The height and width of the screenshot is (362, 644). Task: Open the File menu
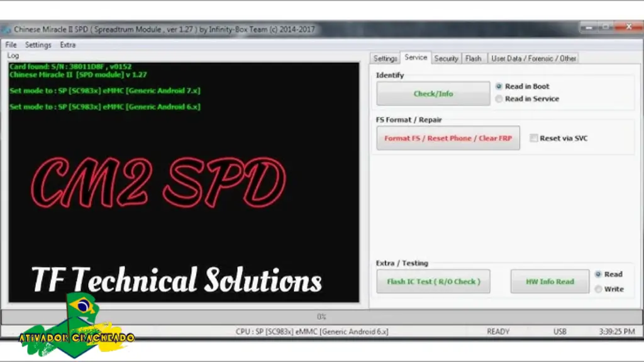[x=11, y=45]
